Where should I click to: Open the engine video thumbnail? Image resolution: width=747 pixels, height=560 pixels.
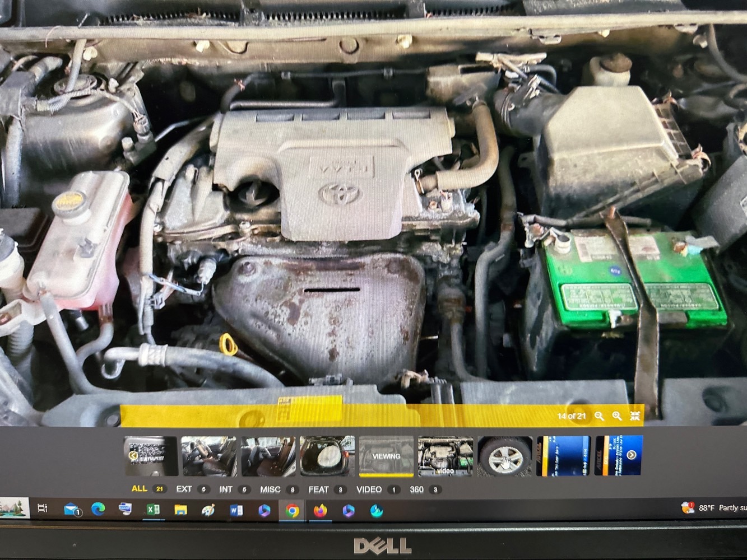[x=446, y=456]
